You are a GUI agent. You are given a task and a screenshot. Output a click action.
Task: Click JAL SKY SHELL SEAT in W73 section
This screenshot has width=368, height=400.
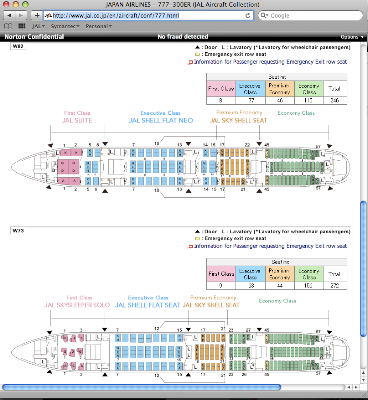click(x=211, y=305)
